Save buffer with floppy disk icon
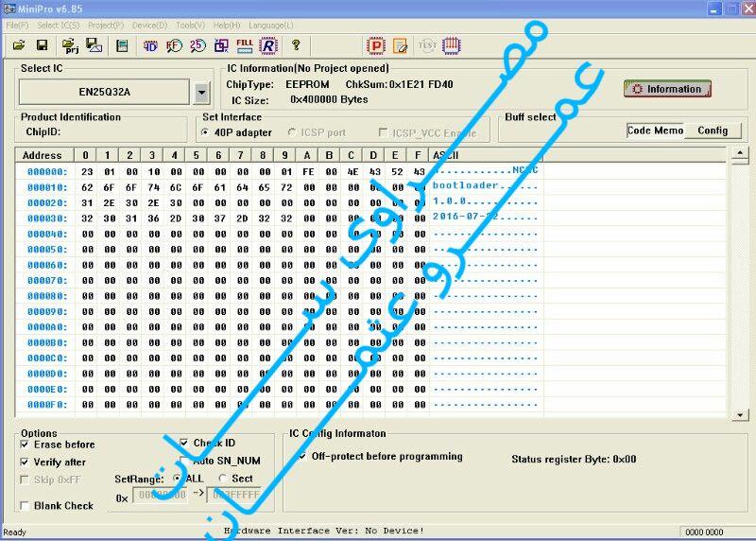Image resolution: width=756 pixels, height=541 pixels. (x=42, y=45)
